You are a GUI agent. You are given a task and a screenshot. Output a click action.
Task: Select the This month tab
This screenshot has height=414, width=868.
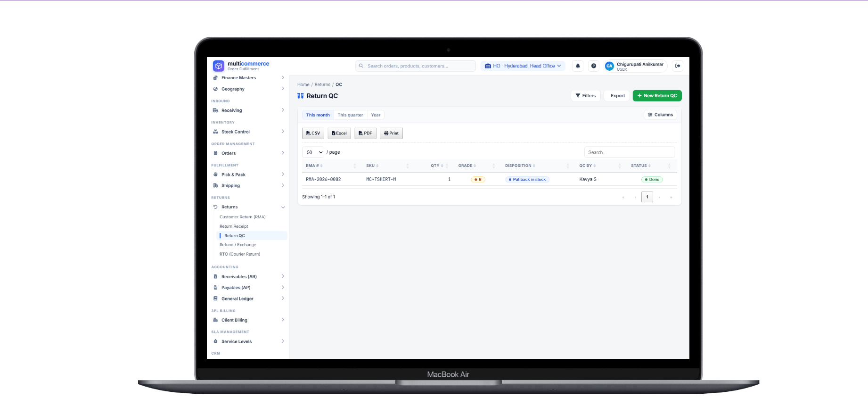(318, 115)
